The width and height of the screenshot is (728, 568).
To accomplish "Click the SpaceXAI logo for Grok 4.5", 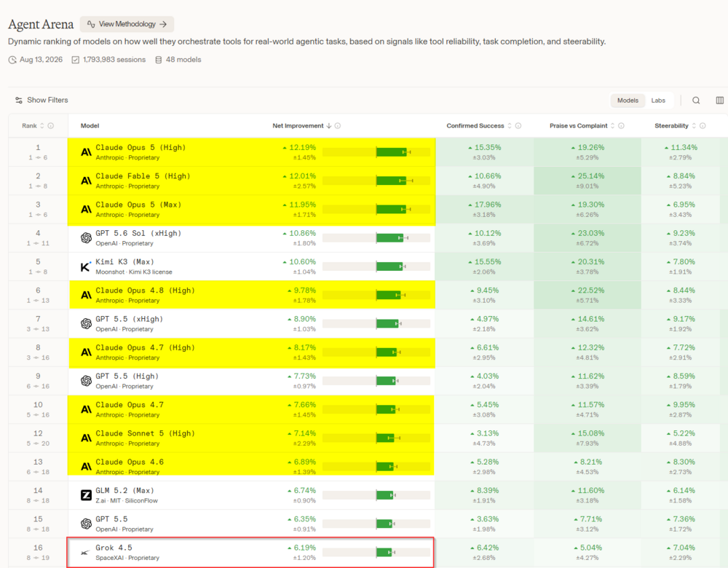I will (86, 552).
